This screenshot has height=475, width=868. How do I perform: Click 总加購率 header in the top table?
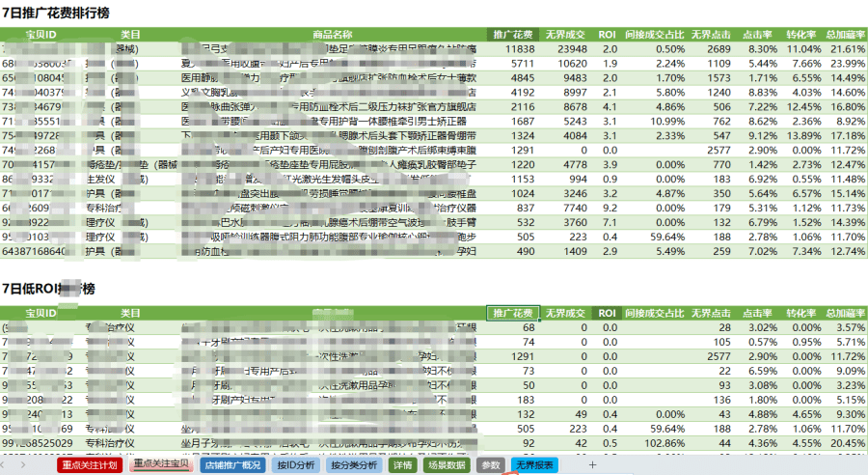coord(846,35)
